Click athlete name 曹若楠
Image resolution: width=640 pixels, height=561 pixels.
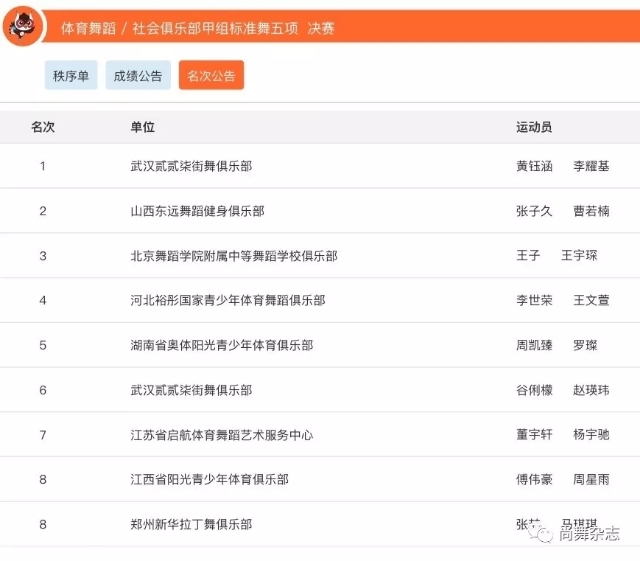[x=591, y=211]
